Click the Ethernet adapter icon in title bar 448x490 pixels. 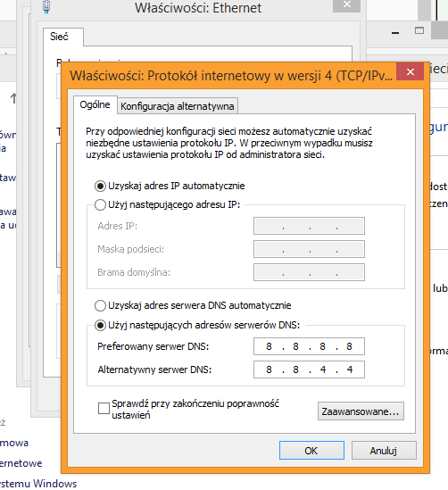[46, 7]
